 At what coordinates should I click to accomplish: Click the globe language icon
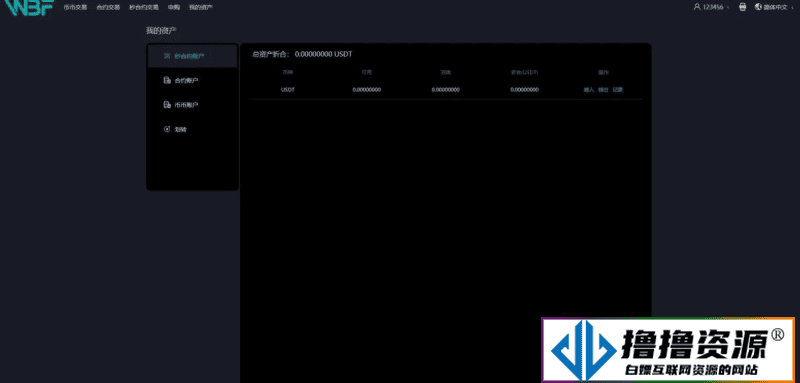(758, 7)
